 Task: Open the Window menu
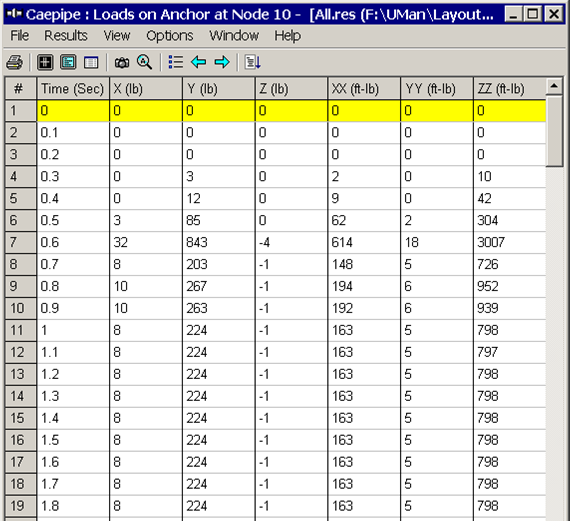coord(234,36)
